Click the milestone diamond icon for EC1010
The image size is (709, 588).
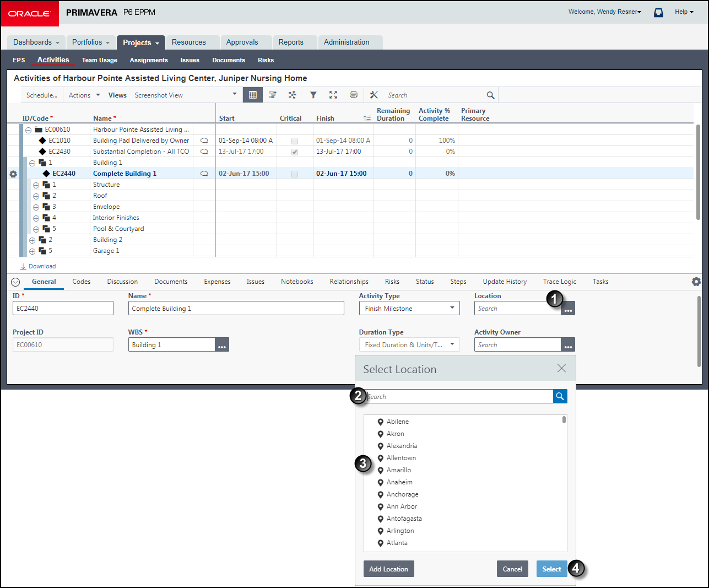click(42, 141)
